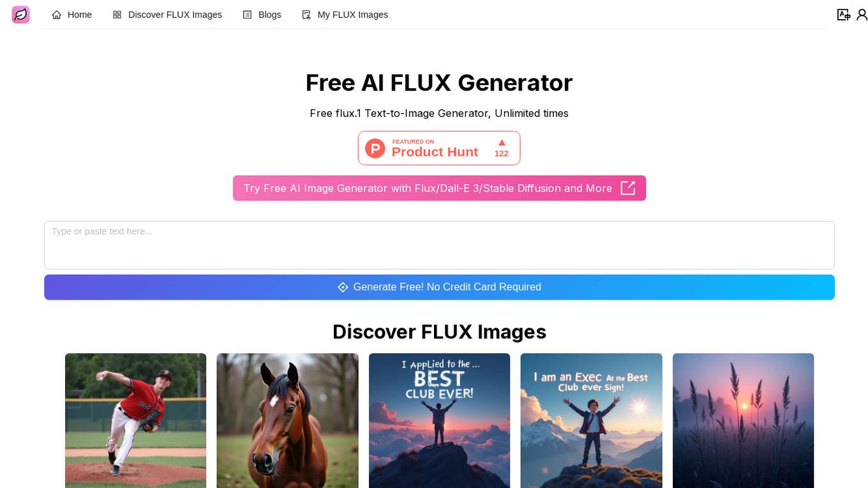Open the language translation icon

[x=844, y=15]
